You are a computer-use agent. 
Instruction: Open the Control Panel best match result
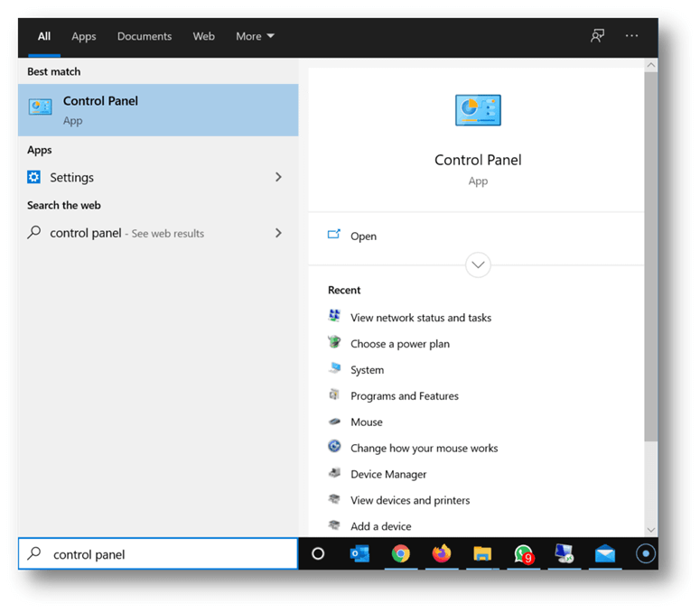tap(158, 110)
